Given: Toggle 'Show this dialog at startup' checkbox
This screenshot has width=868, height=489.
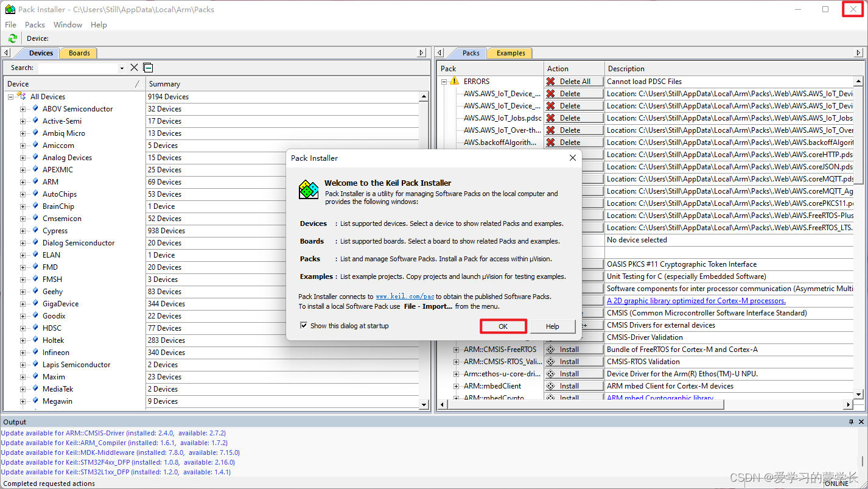Looking at the screenshot, I should click(x=304, y=326).
